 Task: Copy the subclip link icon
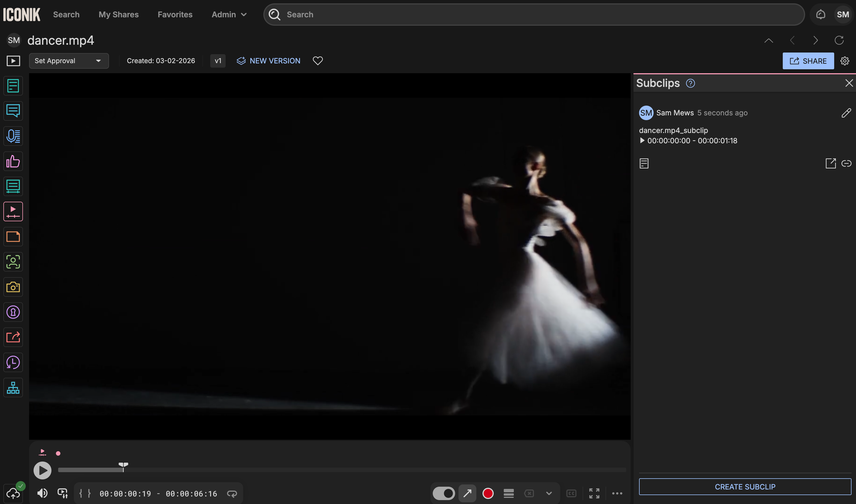click(x=846, y=164)
